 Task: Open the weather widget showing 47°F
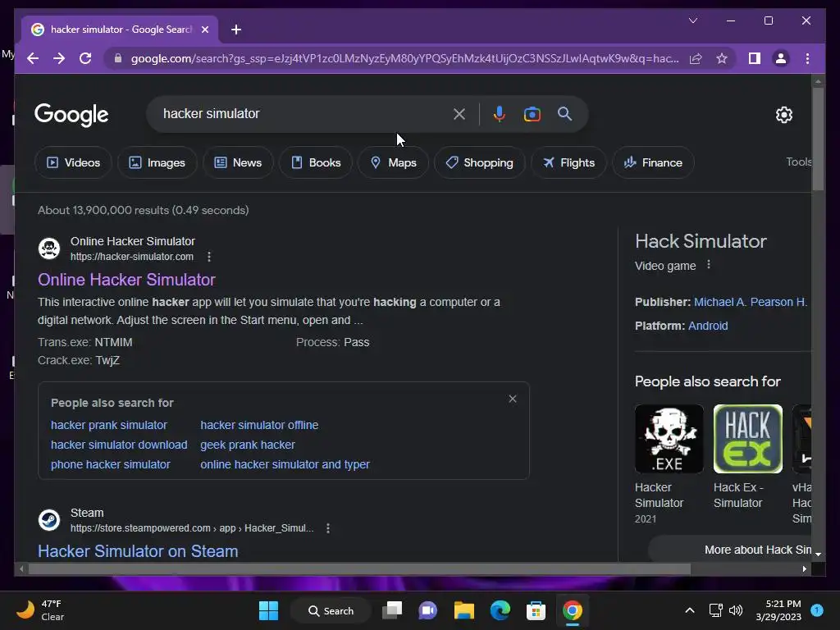click(40, 610)
